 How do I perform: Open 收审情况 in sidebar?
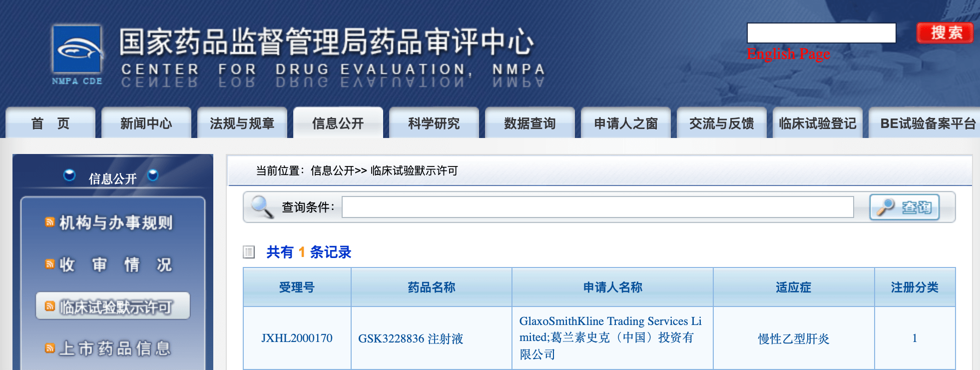point(115,264)
